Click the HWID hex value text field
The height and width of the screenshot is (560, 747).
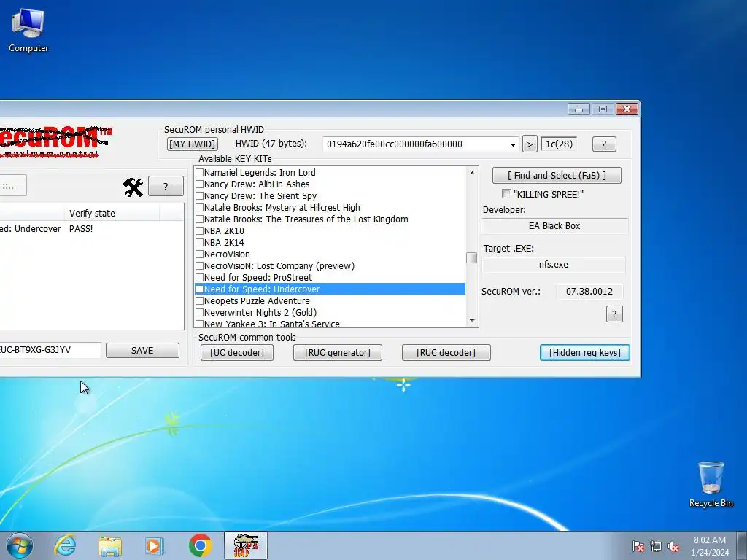[x=414, y=144]
